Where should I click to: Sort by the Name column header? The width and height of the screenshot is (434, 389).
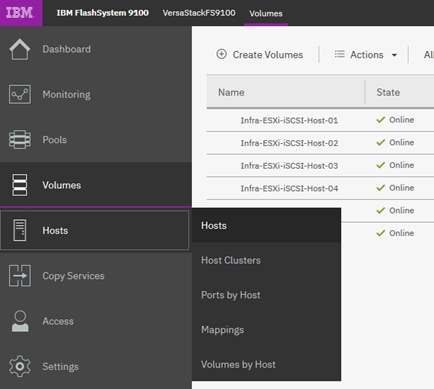click(x=231, y=92)
